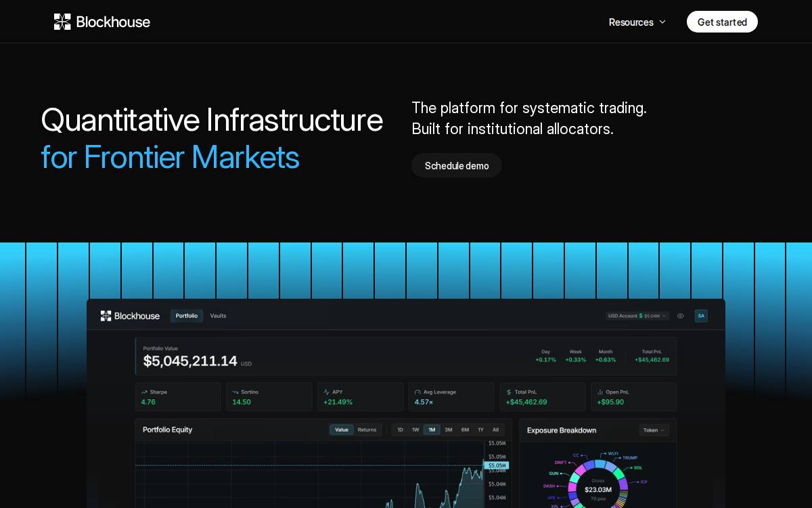This screenshot has height=508, width=812.
Task: Set chart range to 6M
Action: coord(465,429)
